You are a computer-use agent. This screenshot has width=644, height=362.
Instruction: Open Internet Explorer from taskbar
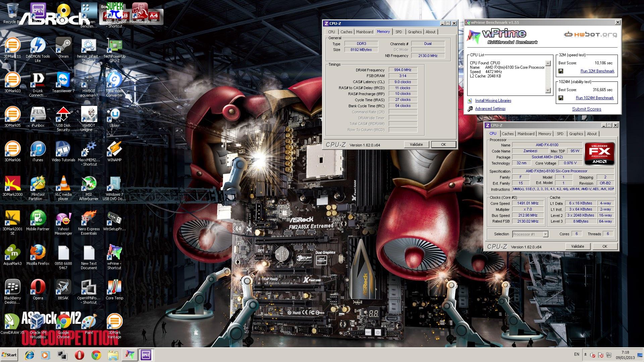click(x=30, y=355)
